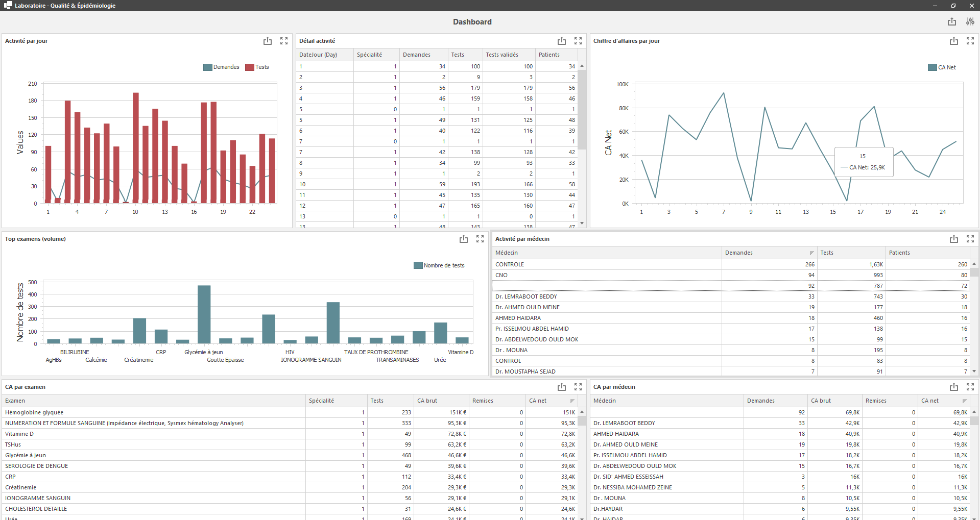The height and width of the screenshot is (520, 980).
Task: Export the Activité par médecin table
Action: (953, 238)
